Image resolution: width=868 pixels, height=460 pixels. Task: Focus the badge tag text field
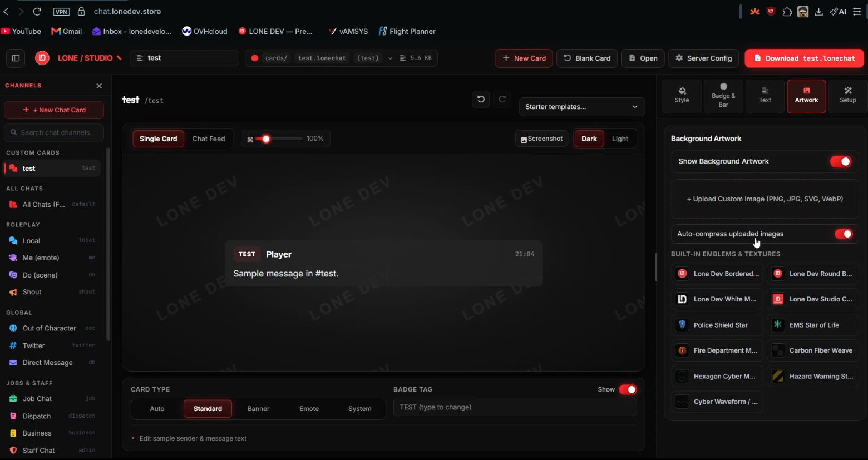[515, 407]
